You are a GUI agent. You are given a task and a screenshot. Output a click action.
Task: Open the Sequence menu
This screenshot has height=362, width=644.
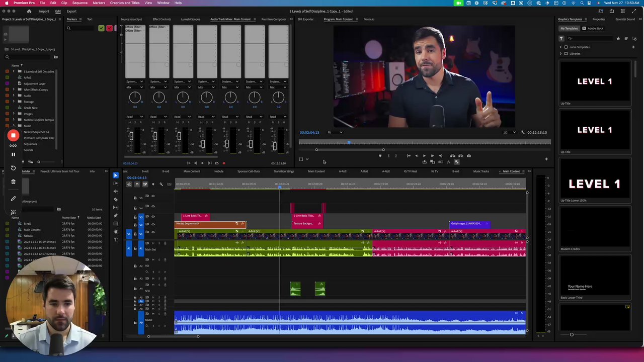click(79, 3)
